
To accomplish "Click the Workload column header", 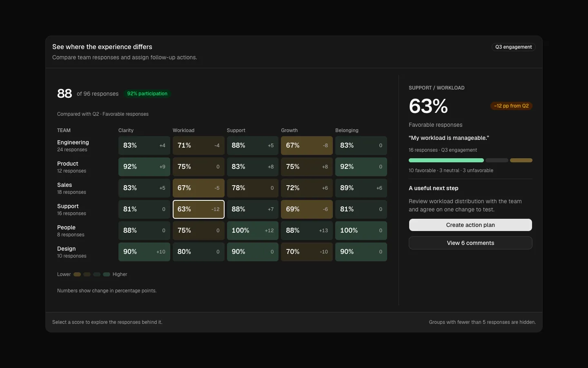I will tap(183, 130).
